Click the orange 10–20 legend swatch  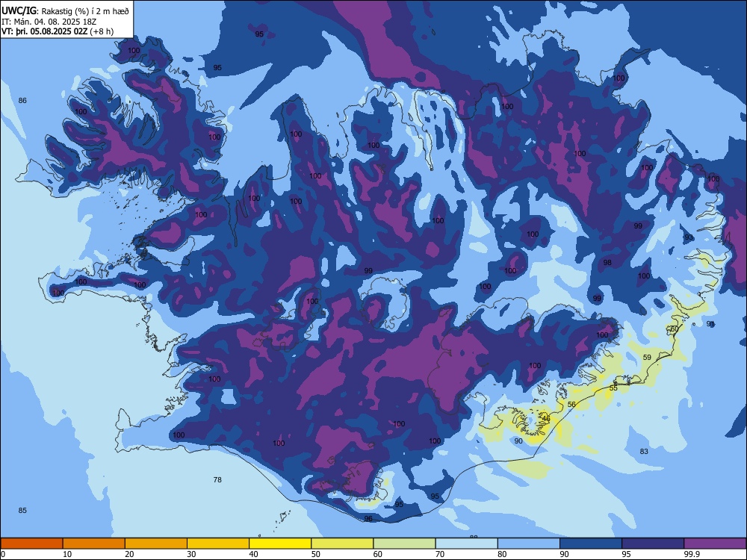(94, 544)
